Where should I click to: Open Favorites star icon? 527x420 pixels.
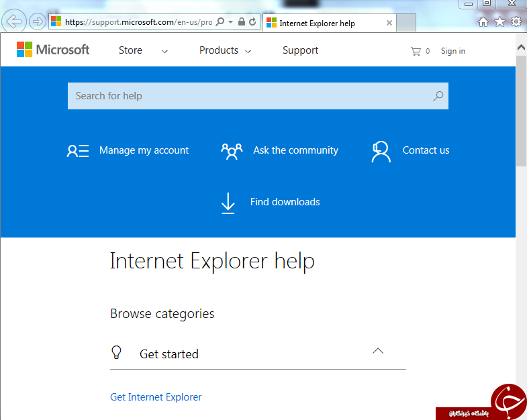499,22
